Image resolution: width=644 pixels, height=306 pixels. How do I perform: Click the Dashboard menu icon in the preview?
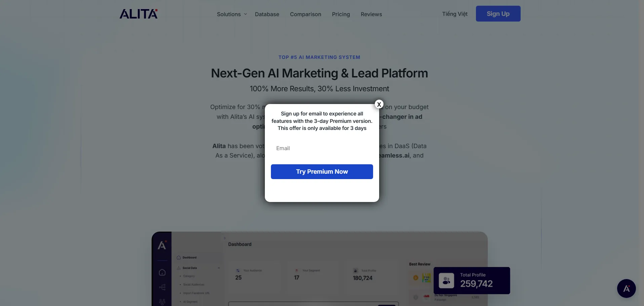click(x=178, y=258)
